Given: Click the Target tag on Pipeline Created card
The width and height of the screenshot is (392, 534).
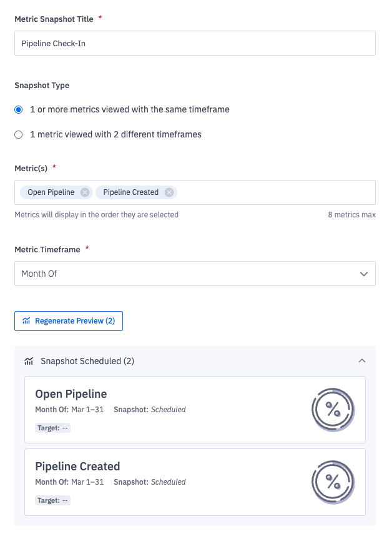Looking at the screenshot, I should pos(52,500).
